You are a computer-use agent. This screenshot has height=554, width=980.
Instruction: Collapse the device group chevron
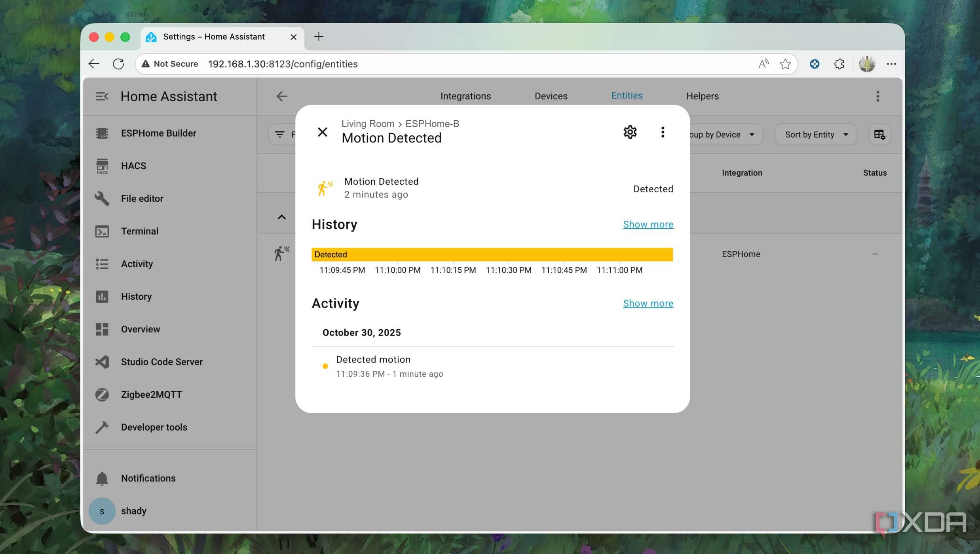click(x=281, y=217)
